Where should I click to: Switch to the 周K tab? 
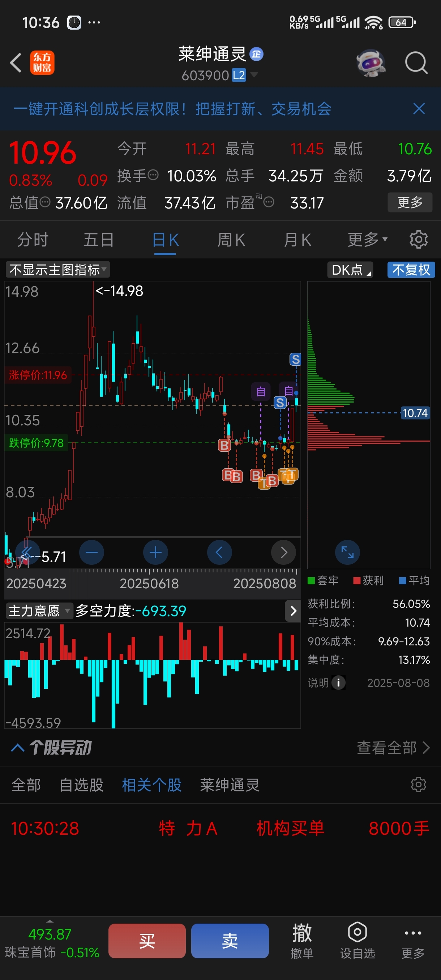(x=231, y=240)
